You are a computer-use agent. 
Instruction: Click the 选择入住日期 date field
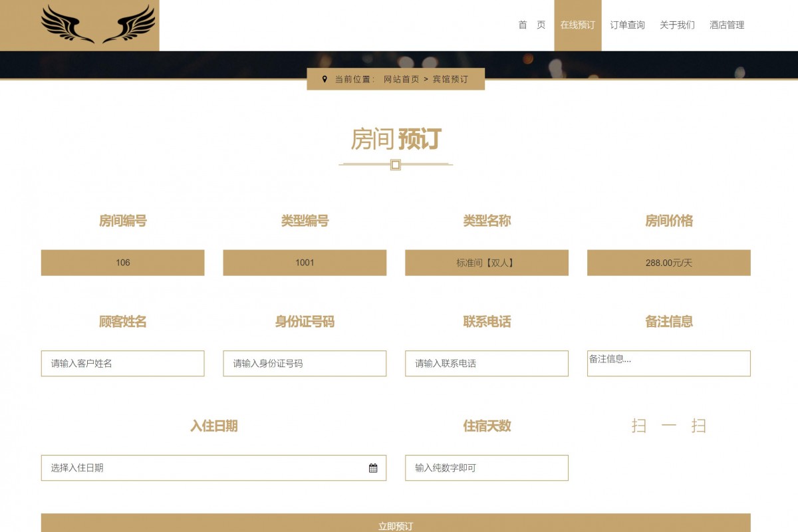(199, 467)
